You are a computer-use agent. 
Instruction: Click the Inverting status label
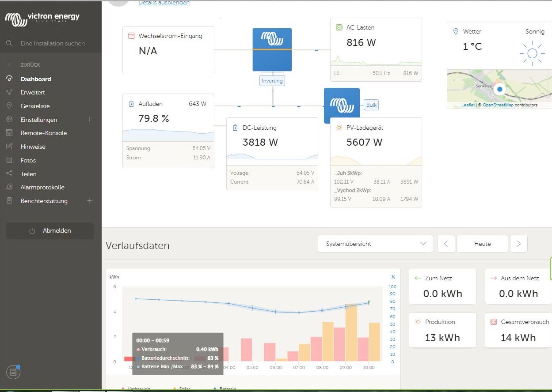[x=272, y=81]
